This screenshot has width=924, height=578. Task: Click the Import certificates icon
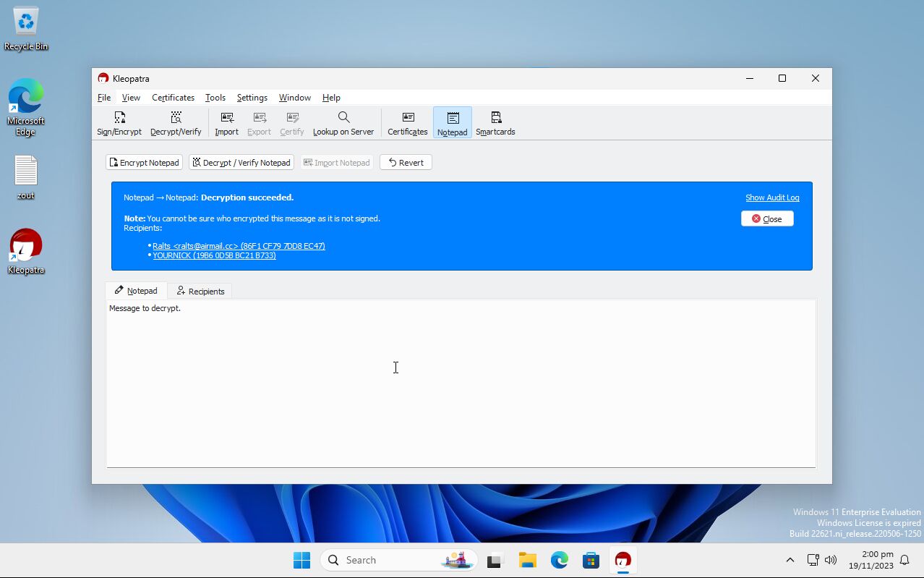point(226,122)
